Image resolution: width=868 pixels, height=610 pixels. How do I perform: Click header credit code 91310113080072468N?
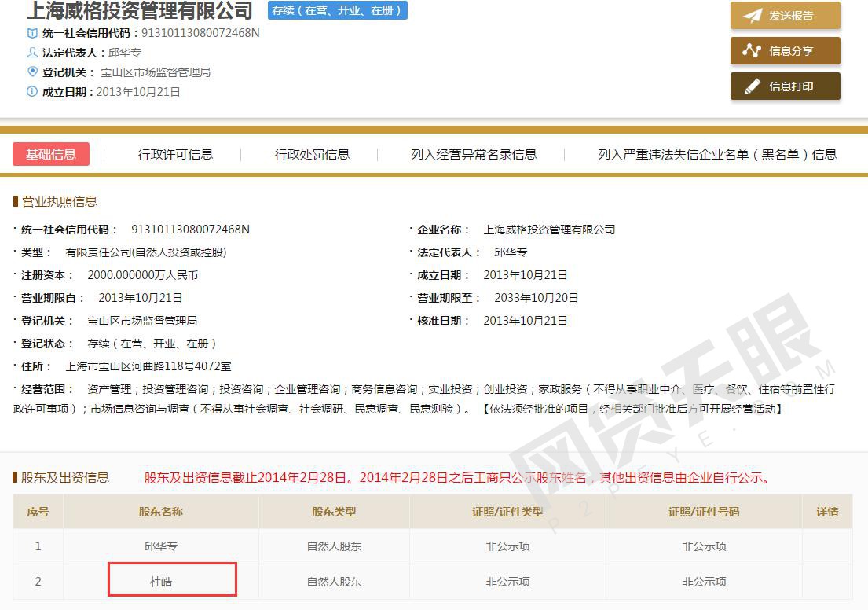click(200, 33)
